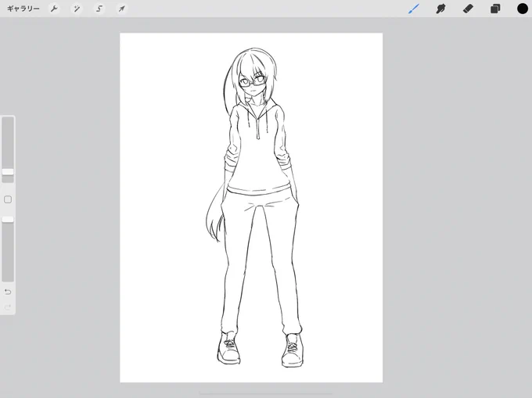
Task: Open the Actions wrench menu
Action: [54, 9]
